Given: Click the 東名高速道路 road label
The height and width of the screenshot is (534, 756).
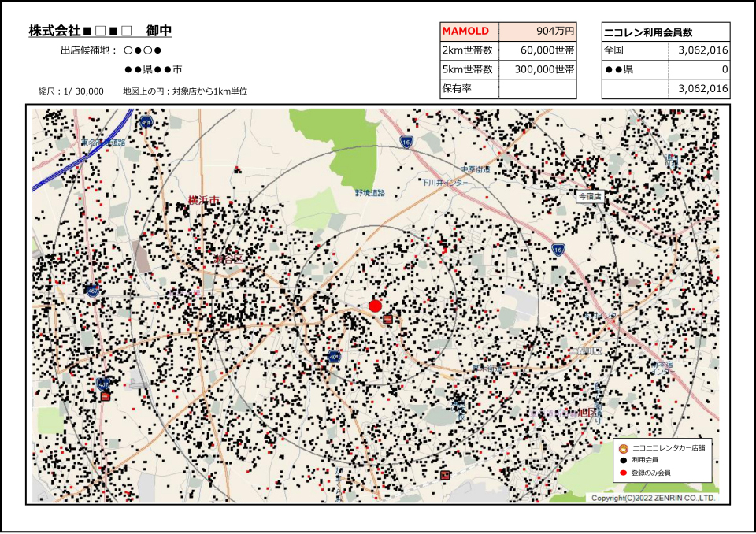Looking at the screenshot, I should 103,143.
